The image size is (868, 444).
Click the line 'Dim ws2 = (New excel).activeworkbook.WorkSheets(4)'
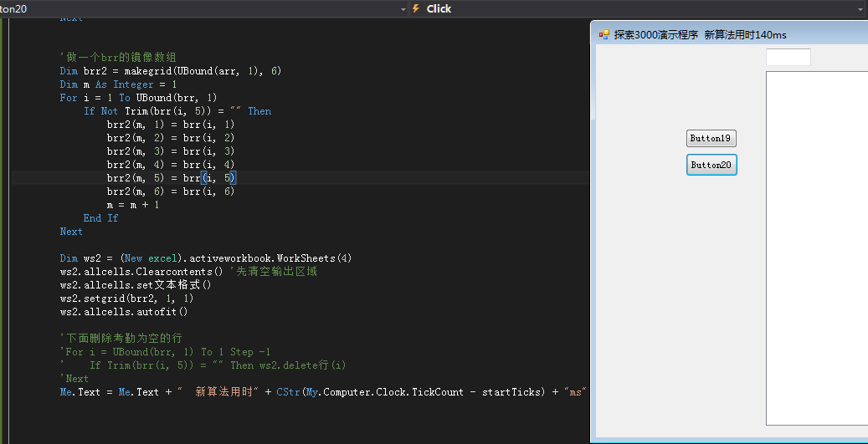click(x=206, y=258)
